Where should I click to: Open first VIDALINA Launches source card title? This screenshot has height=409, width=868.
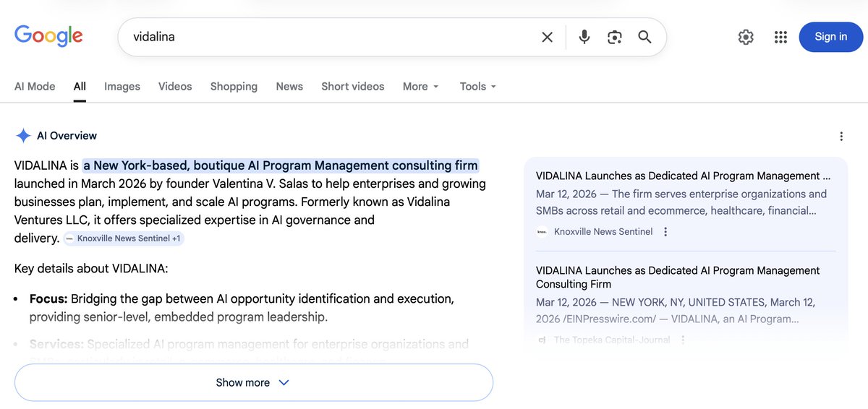(684, 176)
